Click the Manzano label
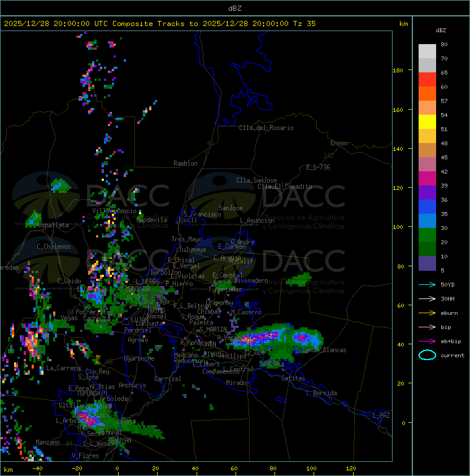The image size is (470, 476). (x=47, y=442)
